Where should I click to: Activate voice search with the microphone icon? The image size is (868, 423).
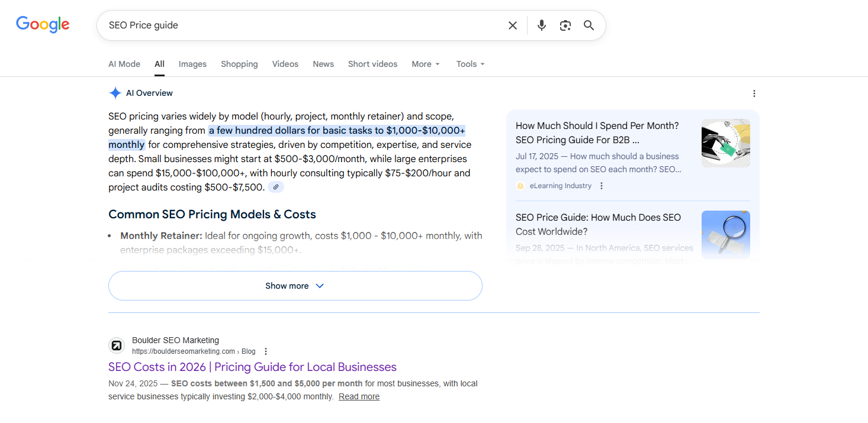coord(541,25)
